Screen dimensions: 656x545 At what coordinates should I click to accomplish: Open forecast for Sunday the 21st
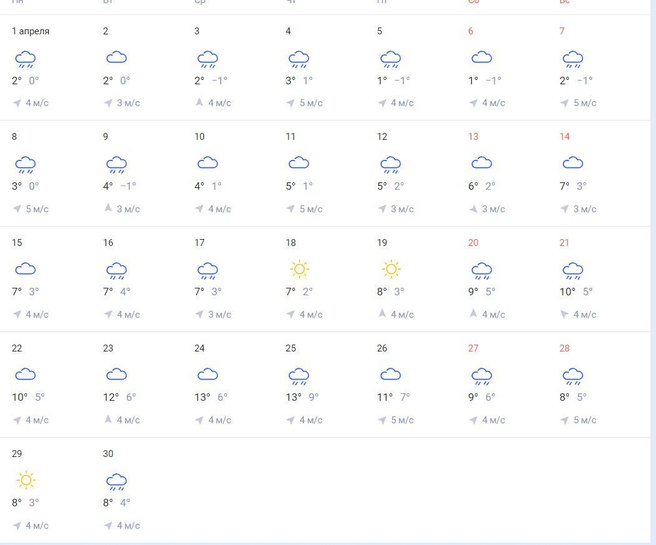(564, 243)
